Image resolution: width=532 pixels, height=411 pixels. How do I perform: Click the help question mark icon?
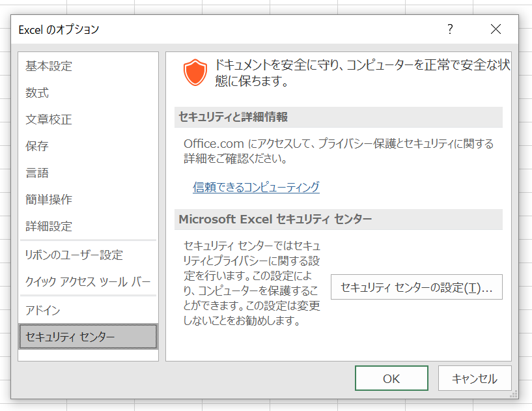[450, 29]
